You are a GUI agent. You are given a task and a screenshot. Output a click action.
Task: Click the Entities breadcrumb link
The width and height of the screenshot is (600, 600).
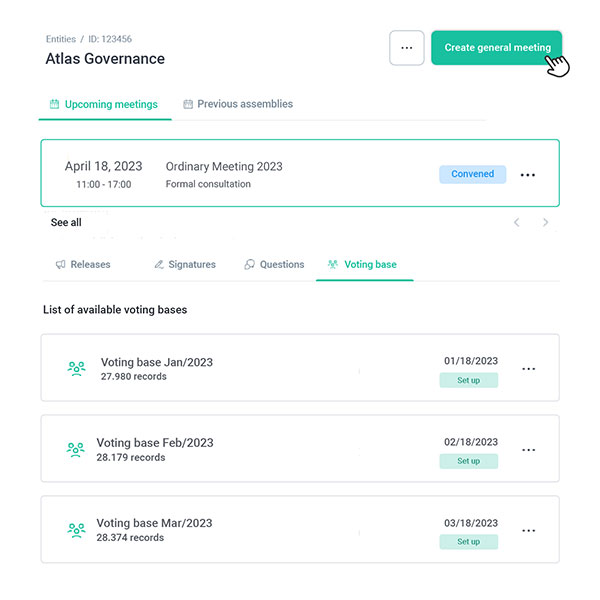(x=60, y=39)
